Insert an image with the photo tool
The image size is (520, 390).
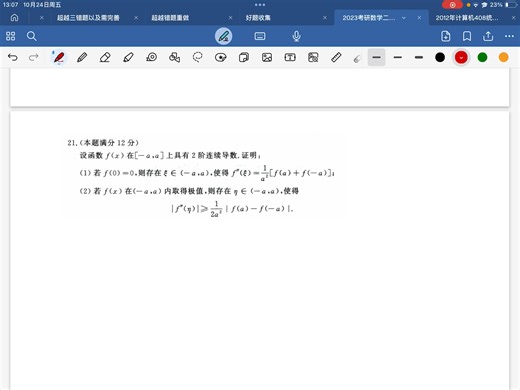(x=267, y=57)
